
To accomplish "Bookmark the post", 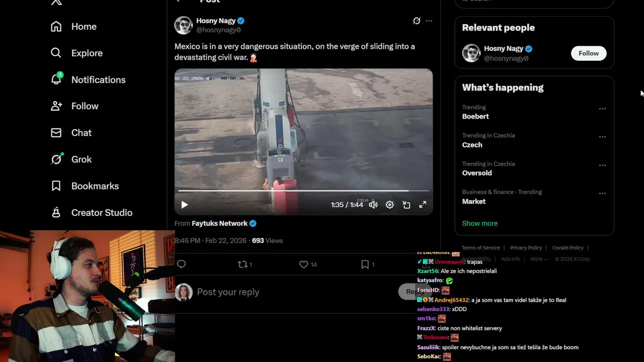I will (365, 264).
